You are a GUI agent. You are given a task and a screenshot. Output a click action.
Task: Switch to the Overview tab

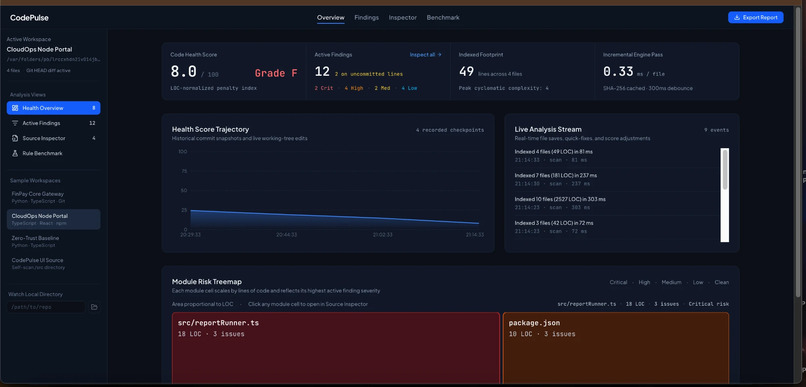tap(331, 17)
